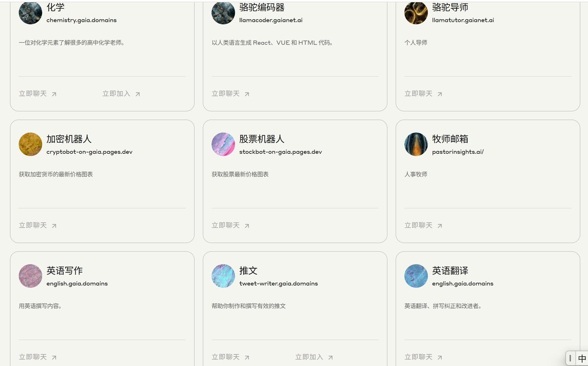Click the 骆驼导师 golden avatar icon

[x=416, y=13]
